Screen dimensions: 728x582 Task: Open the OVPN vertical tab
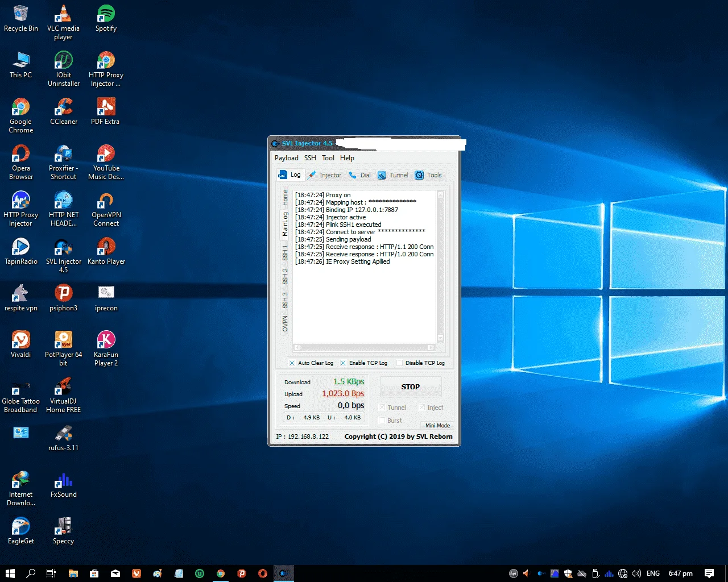coord(285,324)
